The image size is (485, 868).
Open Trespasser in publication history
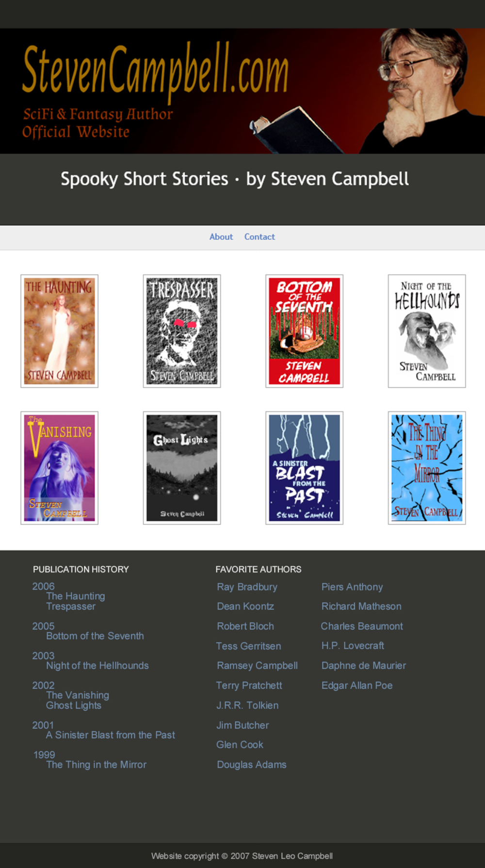click(71, 606)
